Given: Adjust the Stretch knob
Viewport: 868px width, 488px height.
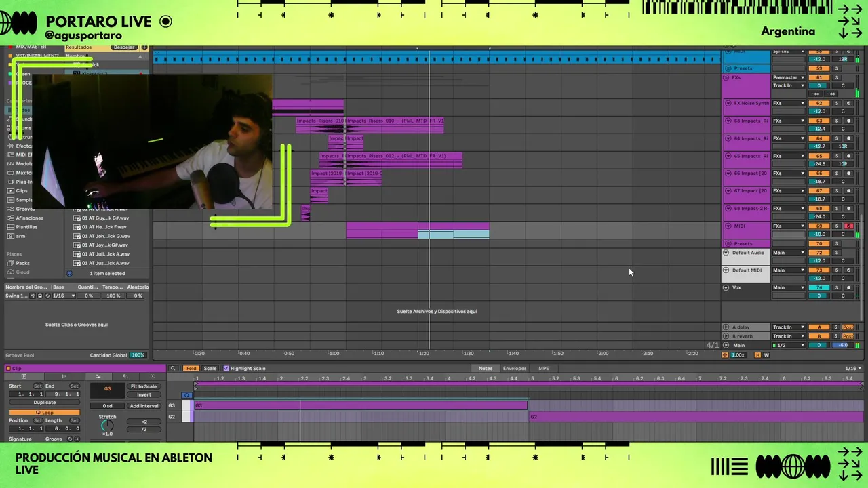Looking at the screenshot, I should tap(107, 426).
